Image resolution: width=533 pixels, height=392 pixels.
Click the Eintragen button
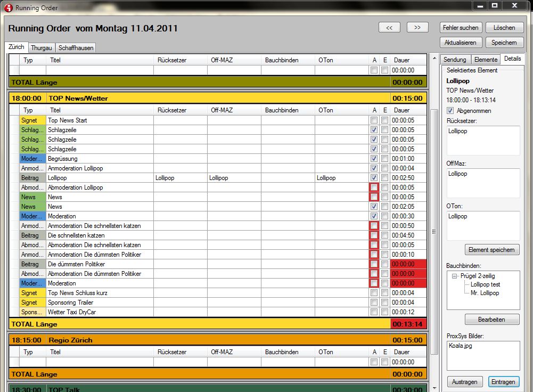pyautogui.click(x=503, y=382)
